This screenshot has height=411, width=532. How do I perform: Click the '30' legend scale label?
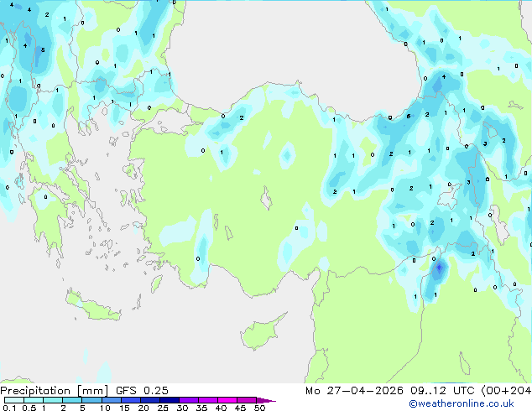click(x=182, y=408)
